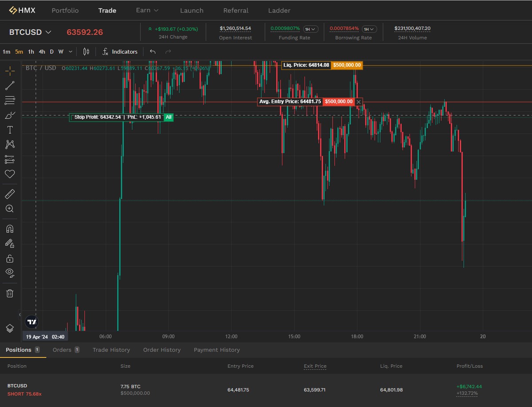The image size is (532, 407).
Task: Switch to the Order History tab
Action: 162,350
